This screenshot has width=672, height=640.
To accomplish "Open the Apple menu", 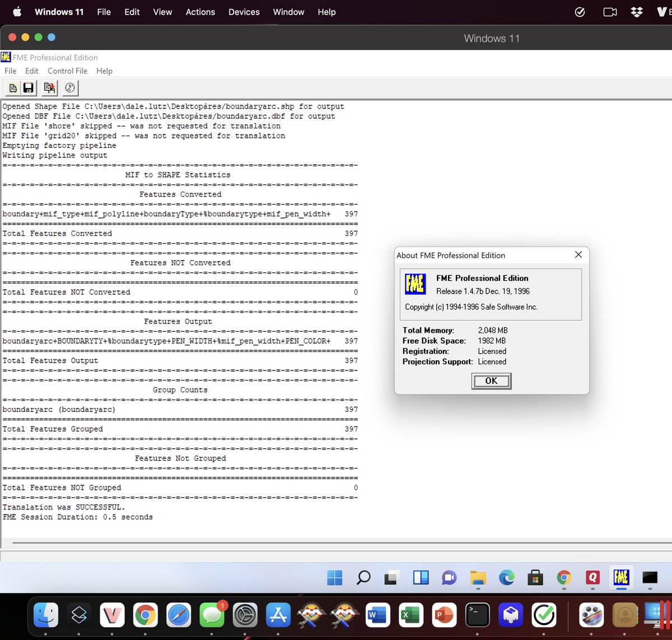I will [17, 12].
